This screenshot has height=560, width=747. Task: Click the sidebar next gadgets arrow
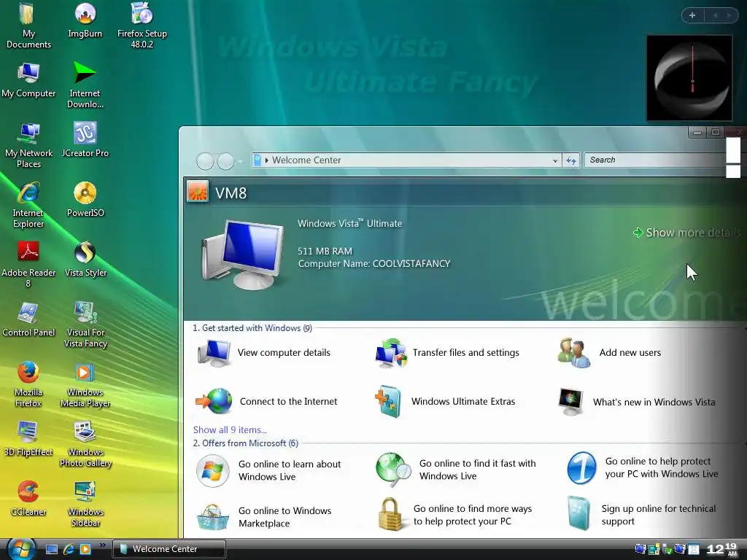(729, 15)
